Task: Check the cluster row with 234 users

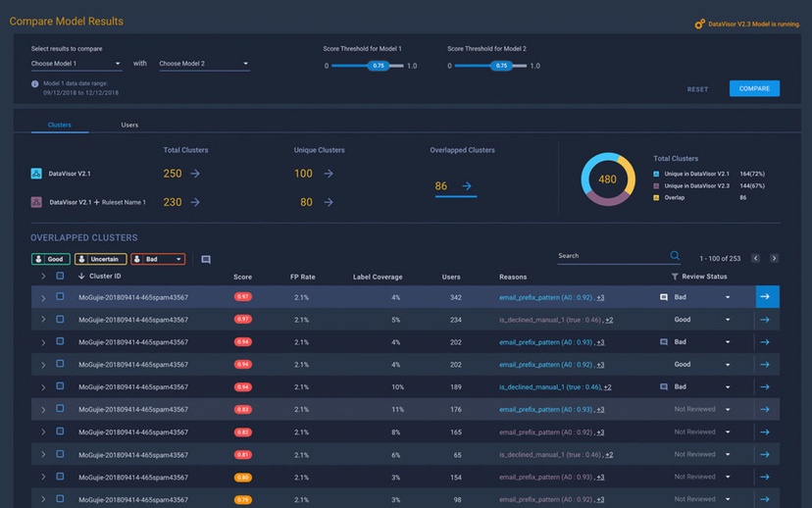Action: [60, 320]
